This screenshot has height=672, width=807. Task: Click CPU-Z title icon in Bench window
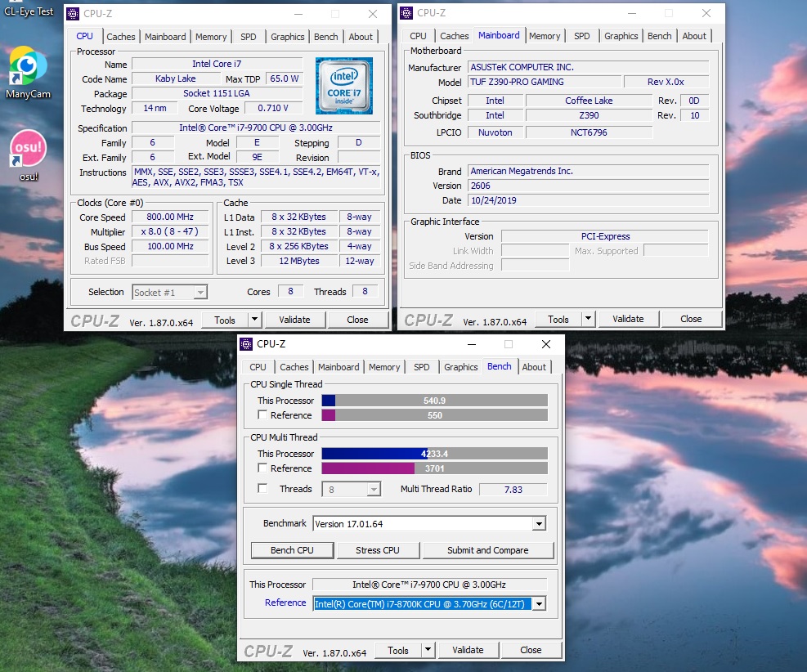coord(246,344)
